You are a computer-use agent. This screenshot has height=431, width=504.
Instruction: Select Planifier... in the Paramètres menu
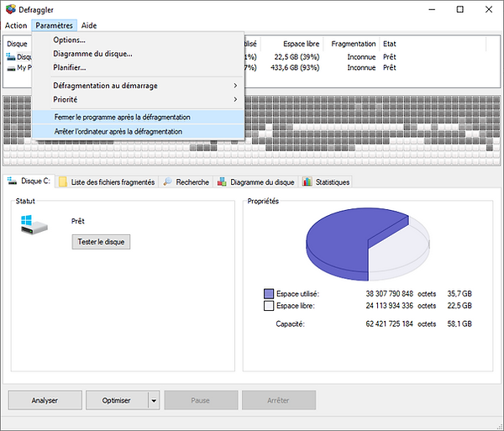point(139,67)
